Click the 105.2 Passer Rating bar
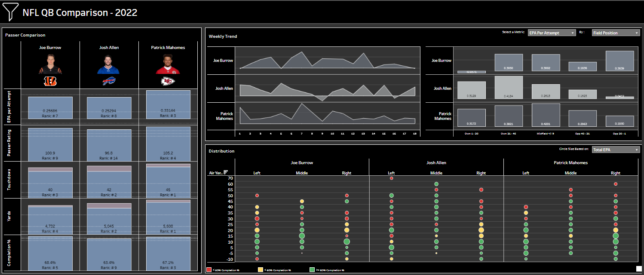This screenshot has height=275, width=644. click(x=168, y=144)
